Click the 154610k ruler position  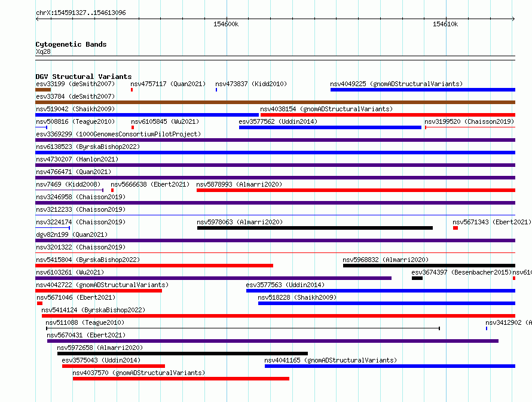tap(445, 24)
